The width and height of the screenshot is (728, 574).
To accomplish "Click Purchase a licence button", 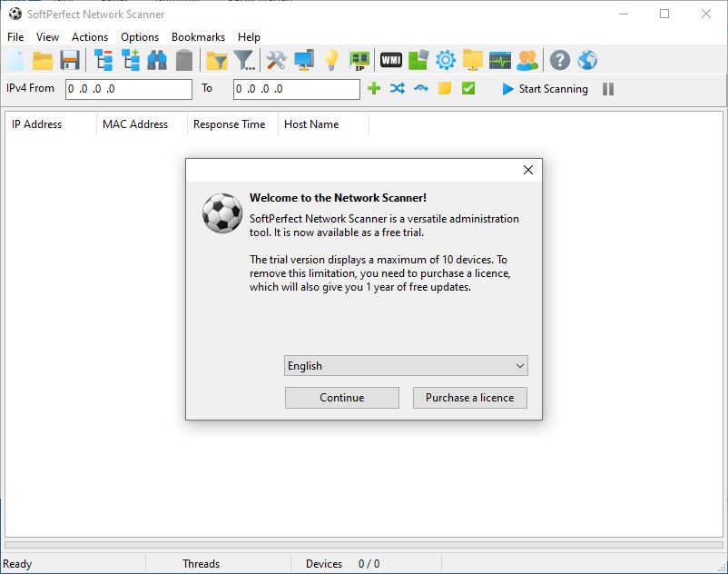I will tap(470, 398).
